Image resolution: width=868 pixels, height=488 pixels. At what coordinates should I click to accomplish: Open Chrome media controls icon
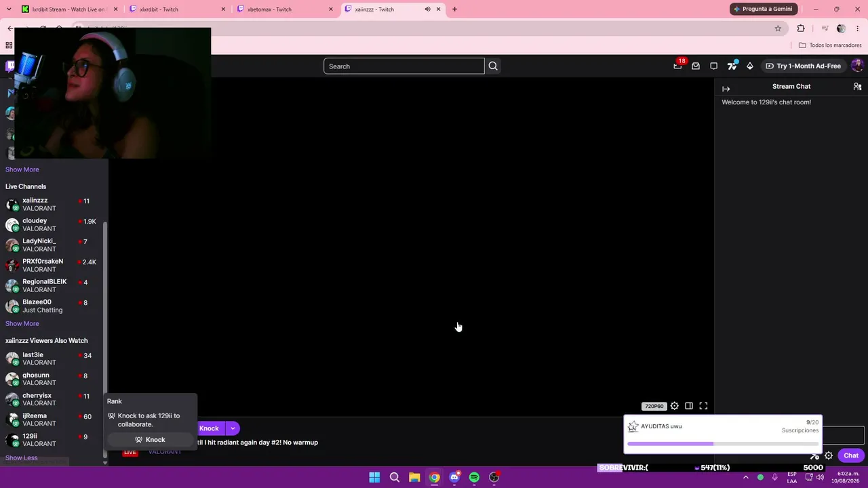click(x=825, y=28)
